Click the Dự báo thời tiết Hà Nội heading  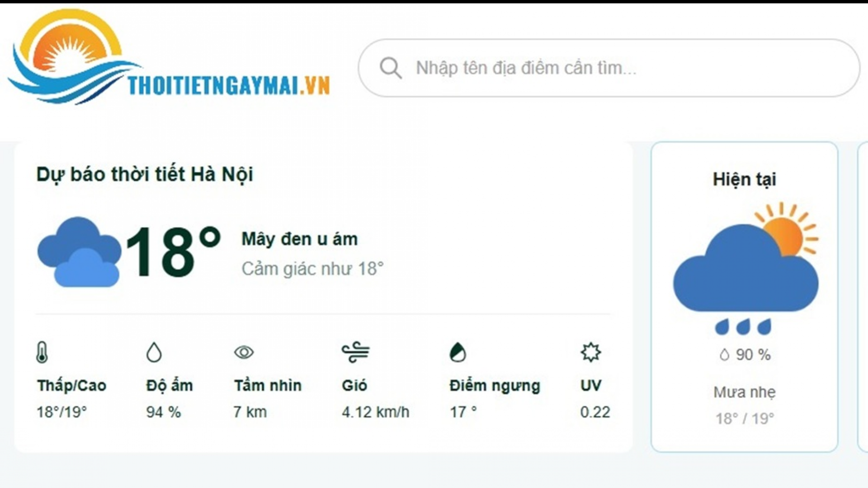pos(145,174)
